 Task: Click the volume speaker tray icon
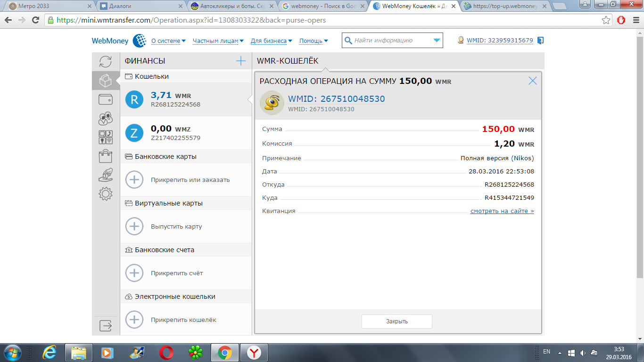coord(583,352)
